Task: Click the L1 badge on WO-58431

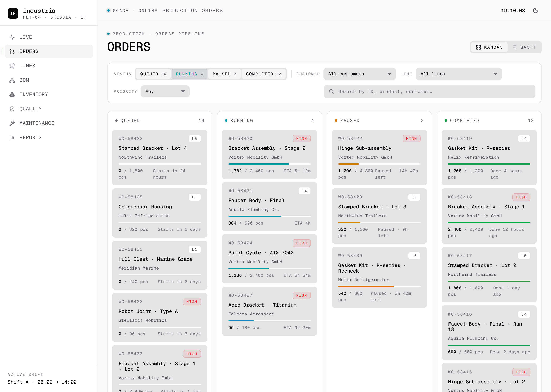Action: click(x=194, y=249)
